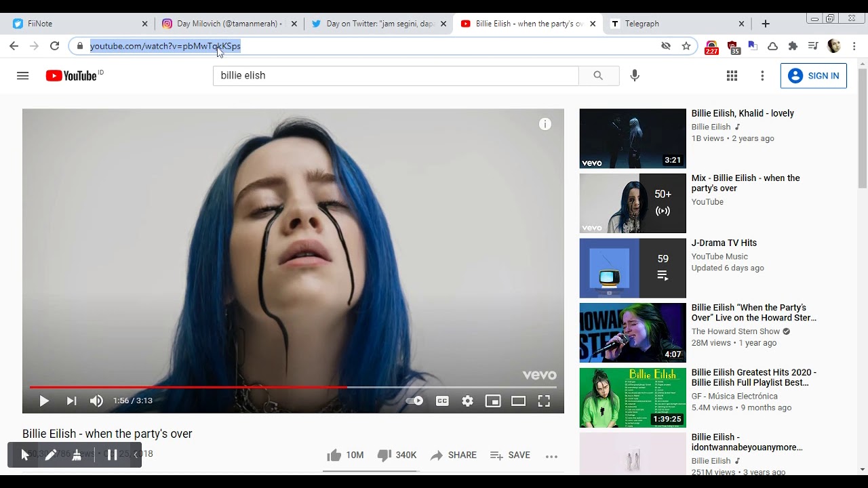This screenshot has height=488, width=868.
Task: Open third-party cookie blocked eye icon
Action: [666, 46]
